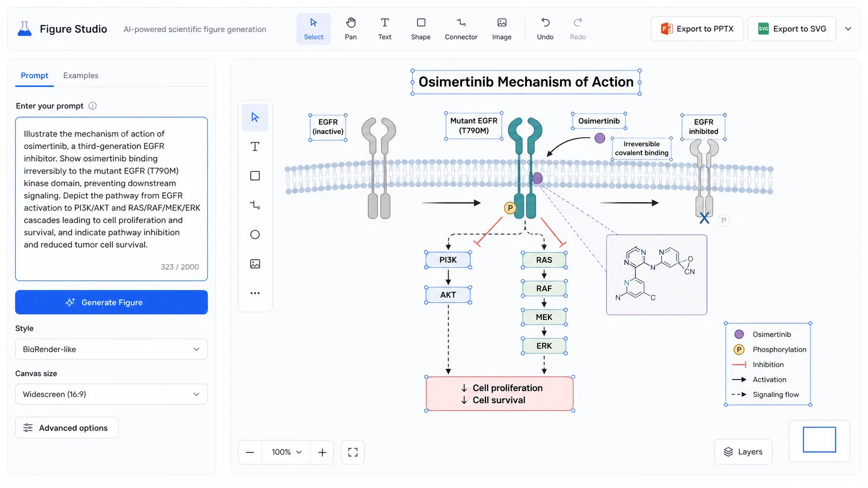Select the Mutant EGFR (T790M) label
Viewport: 868px width, 488px height.
coord(474,126)
